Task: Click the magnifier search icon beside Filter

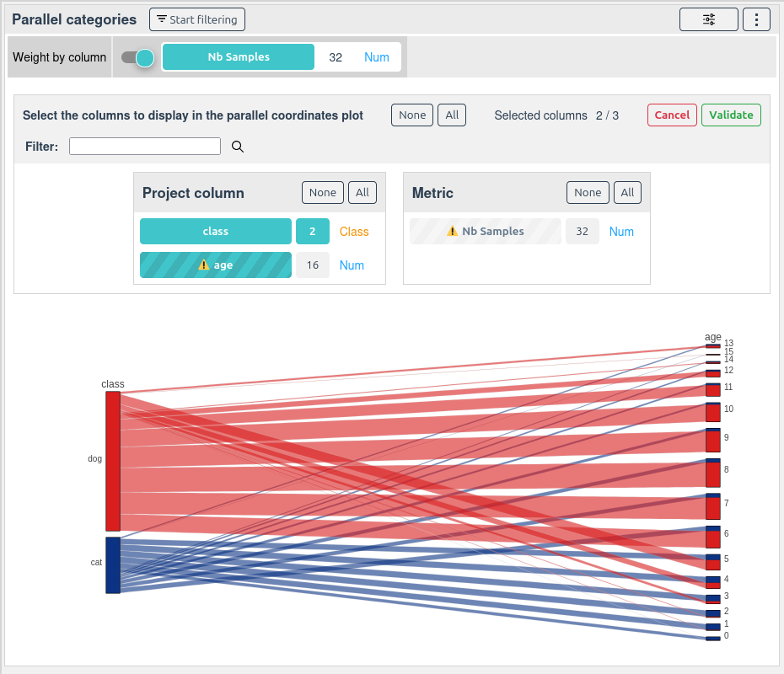Action: 238,147
